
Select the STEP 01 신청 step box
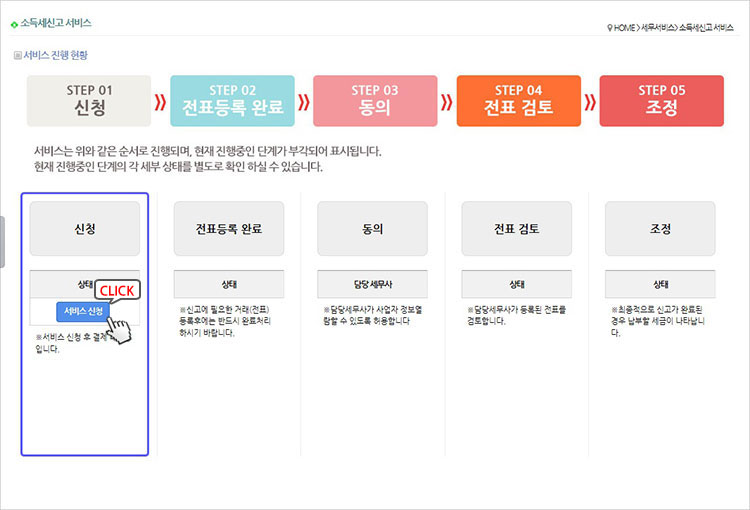click(x=89, y=101)
